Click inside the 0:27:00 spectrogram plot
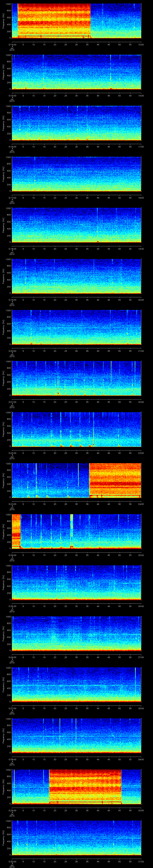The width and height of the screenshot is (153, 868). tap(77, 685)
